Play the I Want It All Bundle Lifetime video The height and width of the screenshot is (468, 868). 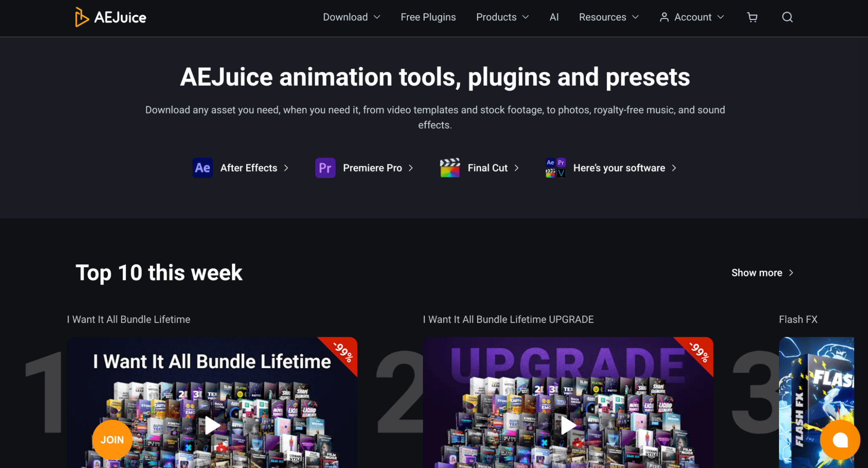(212, 425)
